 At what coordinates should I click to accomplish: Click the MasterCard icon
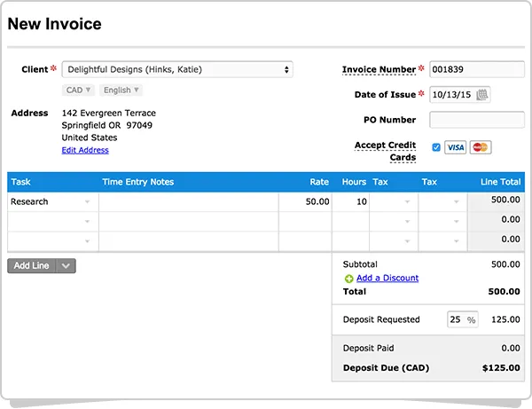(480, 147)
